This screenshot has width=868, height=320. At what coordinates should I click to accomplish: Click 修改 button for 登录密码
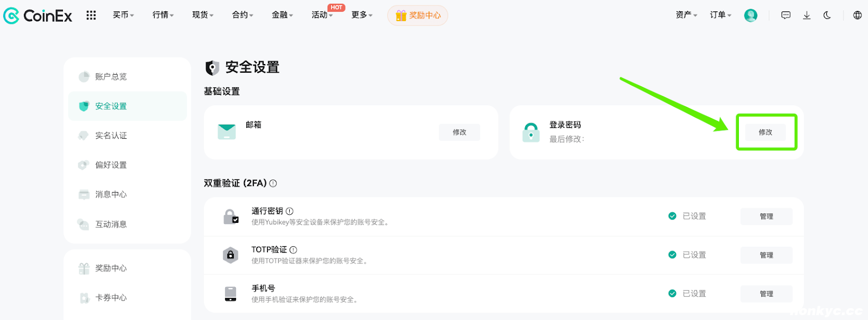tap(765, 132)
